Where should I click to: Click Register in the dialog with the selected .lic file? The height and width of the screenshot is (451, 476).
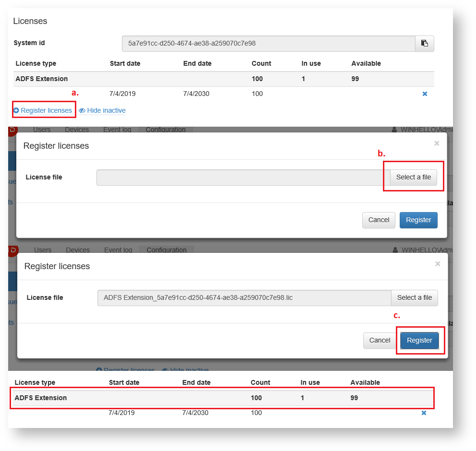click(419, 341)
